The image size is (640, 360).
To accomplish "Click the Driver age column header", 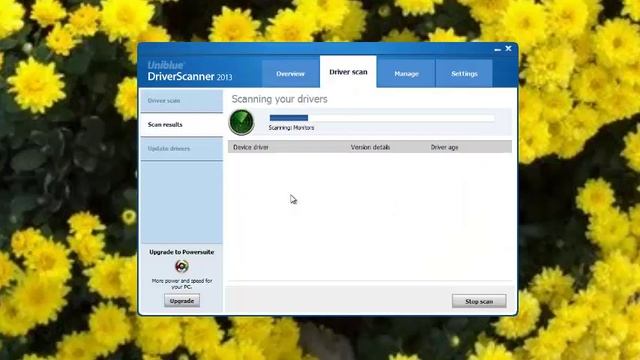I will click(444, 147).
